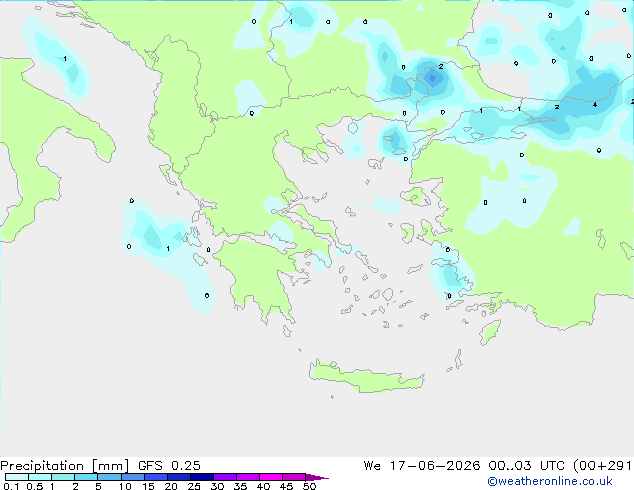Click the '0.1' legend scale label
Image resolution: width=634 pixels, height=490 pixels.
[x=11, y=486]
